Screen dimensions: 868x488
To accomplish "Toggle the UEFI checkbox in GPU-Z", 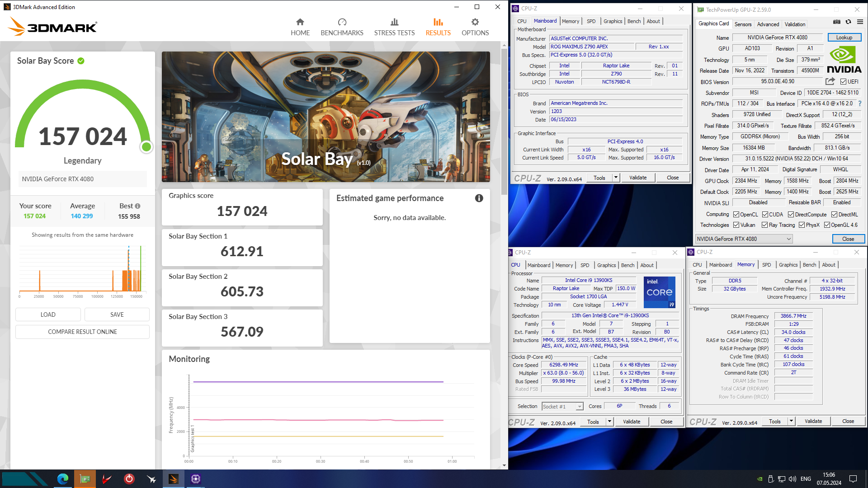I will pyautogui.click(x=843, y=82).
